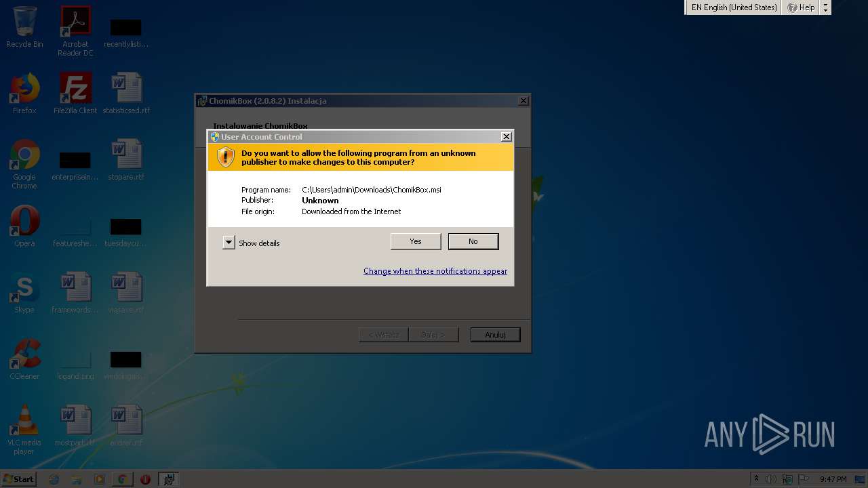Open Google Chrome desktop shortcut
This screenshot has width=868, height=488.
[24, 164]
